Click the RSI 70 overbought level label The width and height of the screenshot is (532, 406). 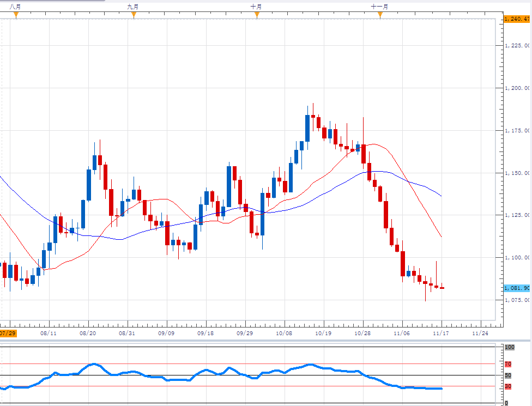(508, 364)
